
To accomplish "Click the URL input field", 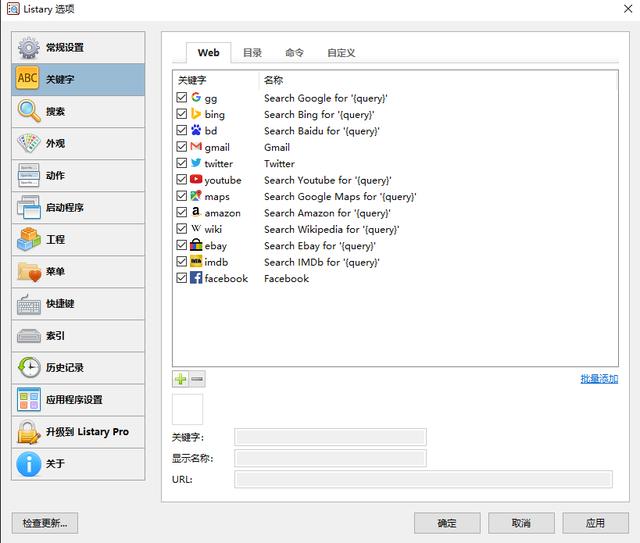I will coord(423,479).
